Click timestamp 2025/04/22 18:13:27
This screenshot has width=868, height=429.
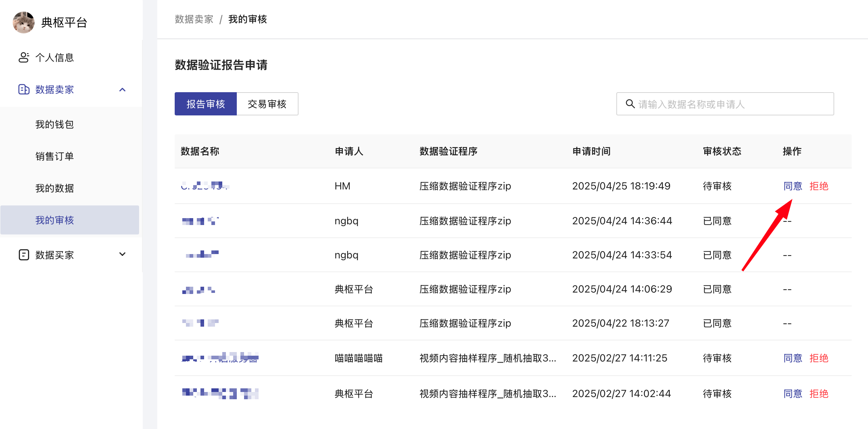[621, 323]
